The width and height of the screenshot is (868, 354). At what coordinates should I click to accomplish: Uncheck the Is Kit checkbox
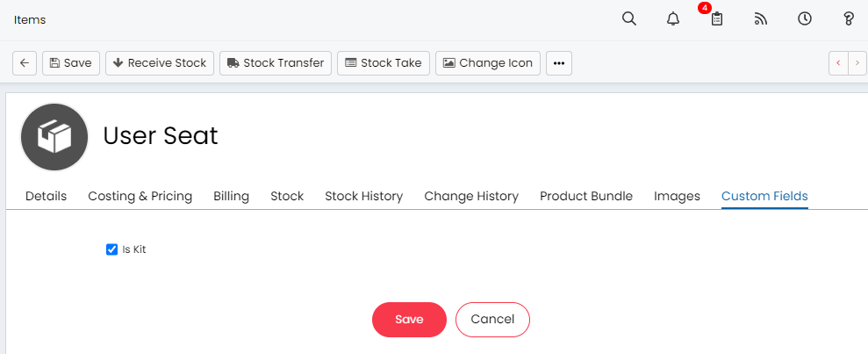pyautogui.click(x=111, y=249)
